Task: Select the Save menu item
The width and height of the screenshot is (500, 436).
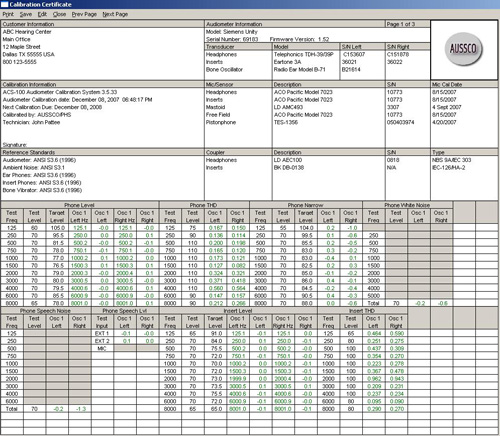Action: (26, 14)
